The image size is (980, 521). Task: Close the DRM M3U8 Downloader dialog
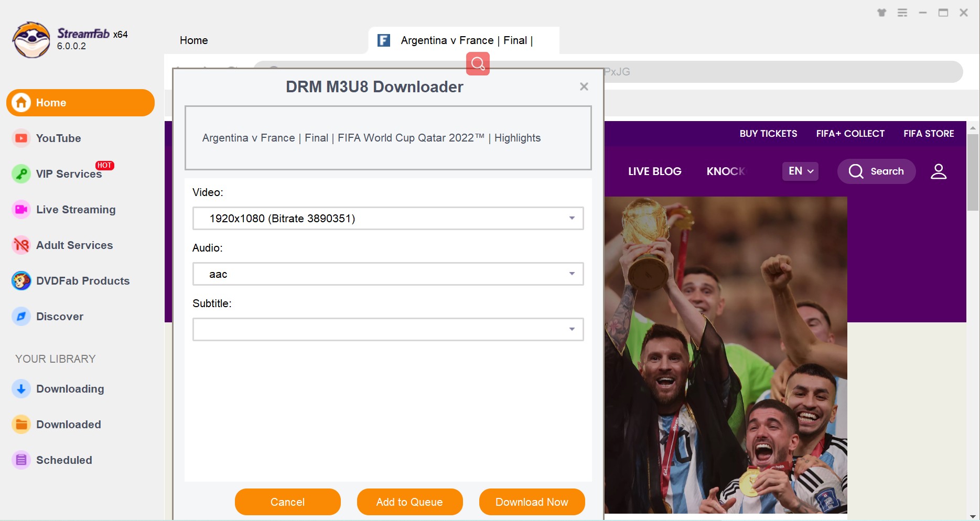[x=584, y=86]
